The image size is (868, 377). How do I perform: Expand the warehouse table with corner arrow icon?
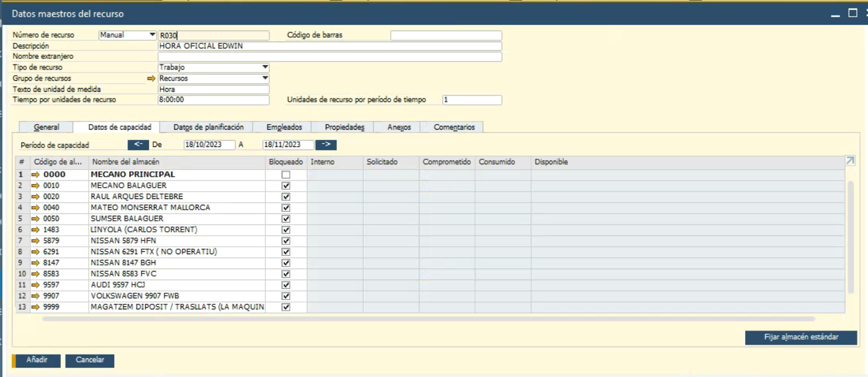click(850, 161)
